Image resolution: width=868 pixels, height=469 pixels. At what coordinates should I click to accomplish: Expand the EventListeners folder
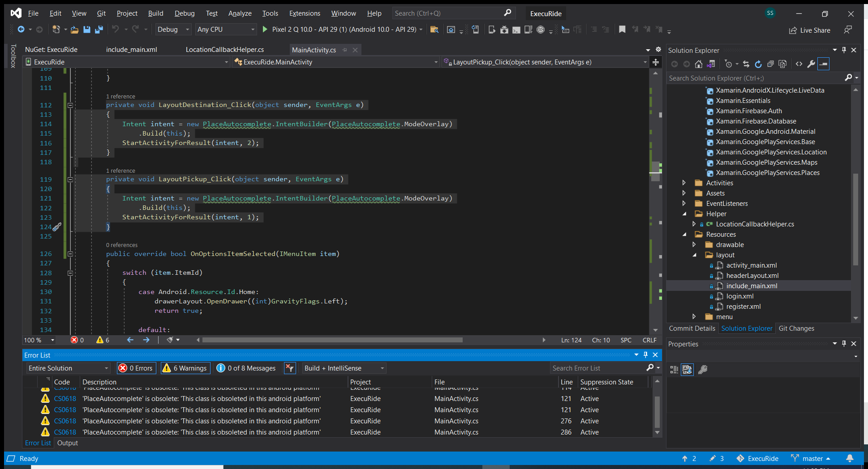coord(684,203)
